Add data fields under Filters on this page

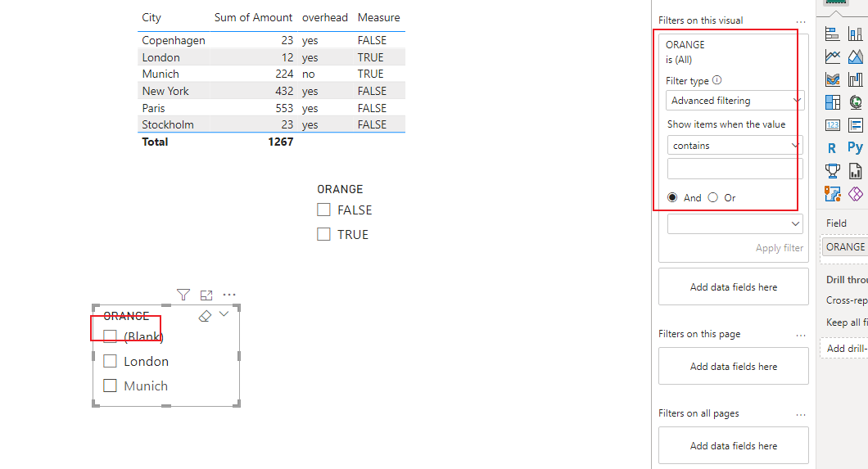734,366
